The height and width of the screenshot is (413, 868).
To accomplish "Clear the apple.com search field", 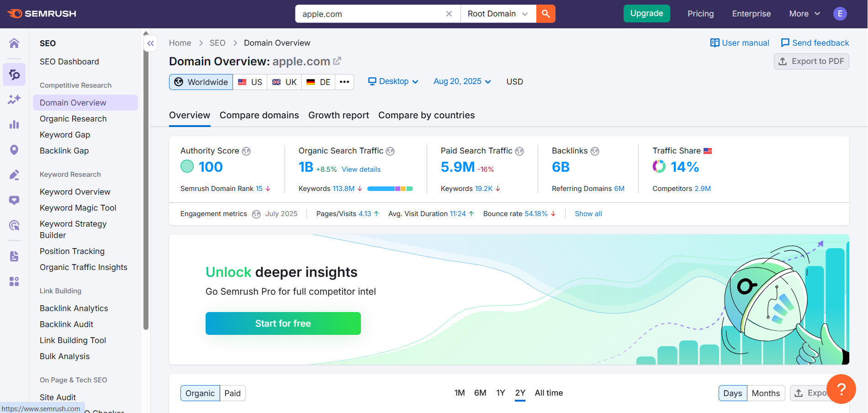I will (449, 14).
